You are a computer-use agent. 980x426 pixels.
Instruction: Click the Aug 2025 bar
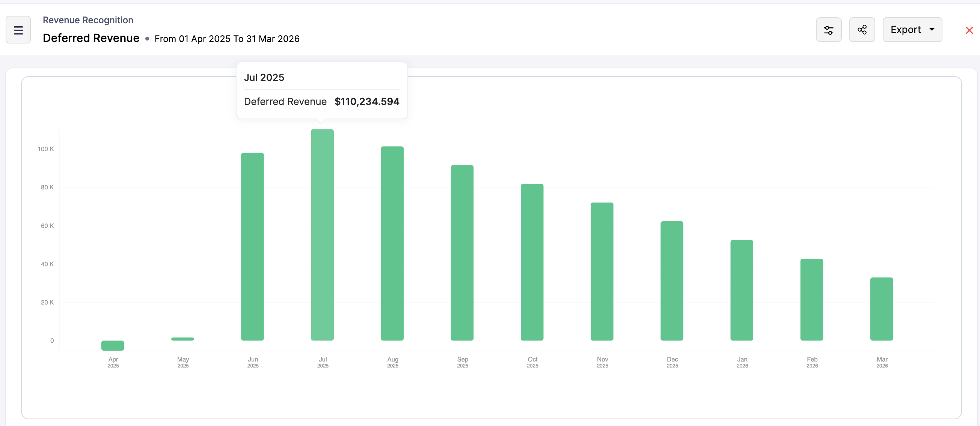392,243
